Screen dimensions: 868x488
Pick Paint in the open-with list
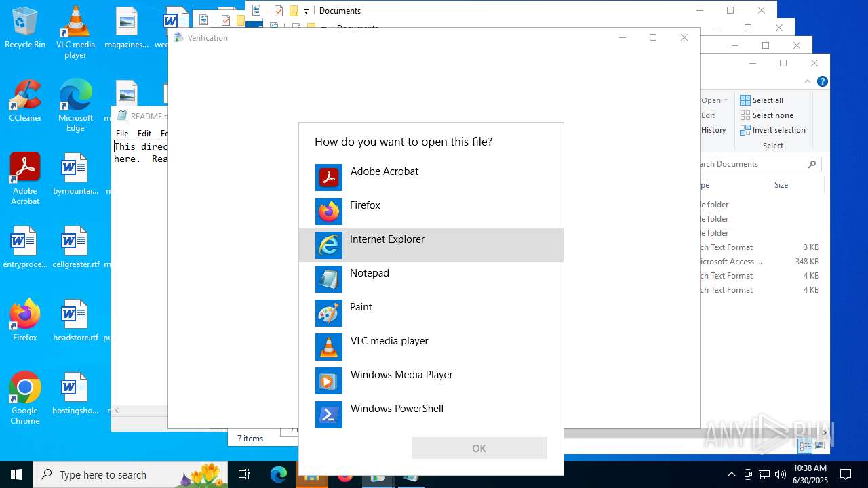click(x=431, y=313)
